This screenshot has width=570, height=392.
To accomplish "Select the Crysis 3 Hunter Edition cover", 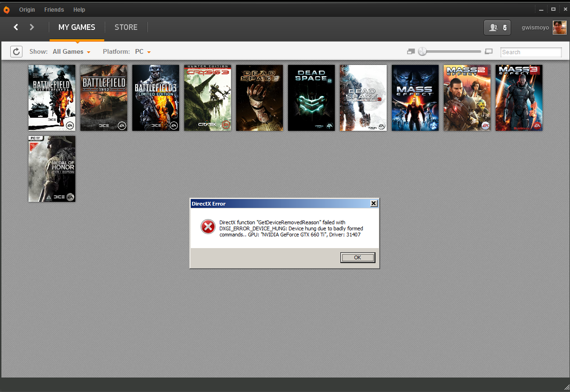I will coord(208,98).
